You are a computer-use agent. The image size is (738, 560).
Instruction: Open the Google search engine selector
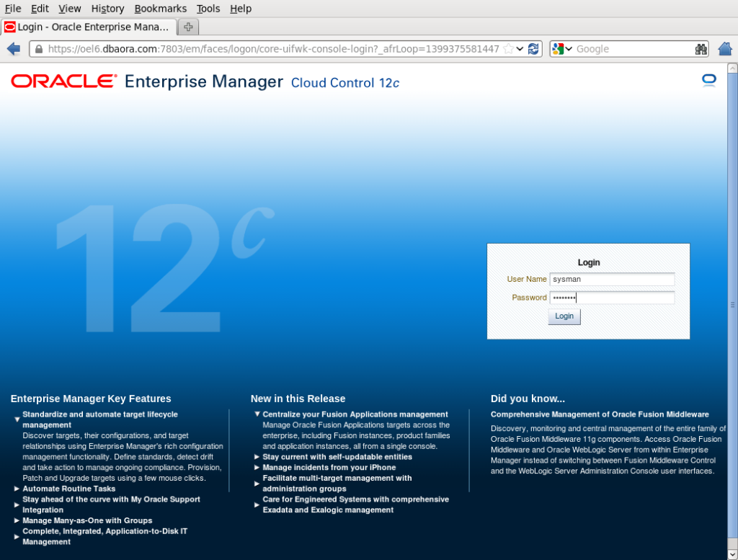click(562, 49)
